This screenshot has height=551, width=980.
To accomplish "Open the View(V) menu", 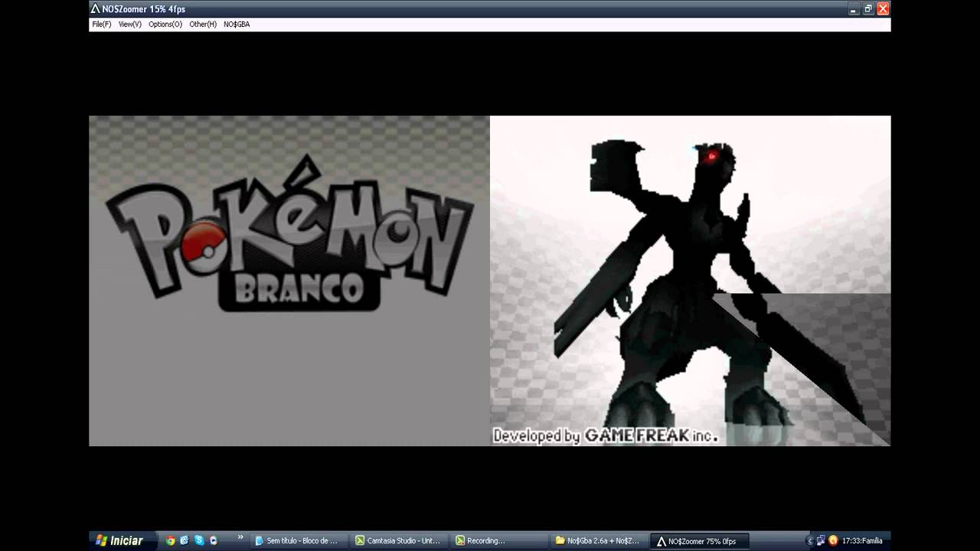I will tap(130, 24).
